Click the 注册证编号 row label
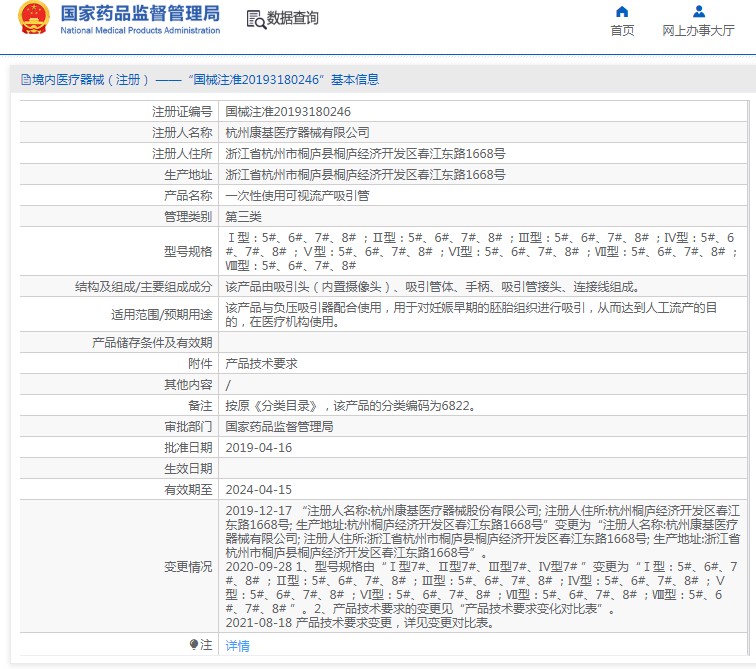This screenshot has width=756, height=669. tap(182, 112)
